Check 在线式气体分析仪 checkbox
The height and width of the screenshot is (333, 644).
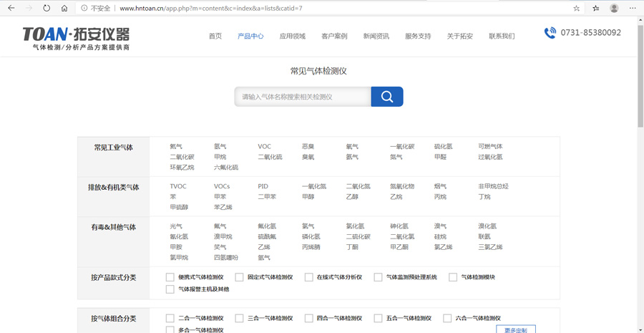(309, 277)
